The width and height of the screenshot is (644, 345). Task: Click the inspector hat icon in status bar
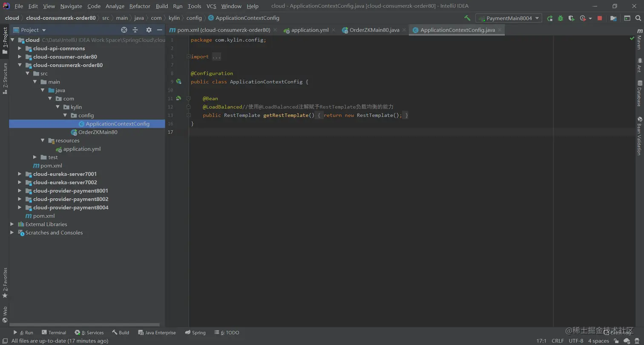638,341
